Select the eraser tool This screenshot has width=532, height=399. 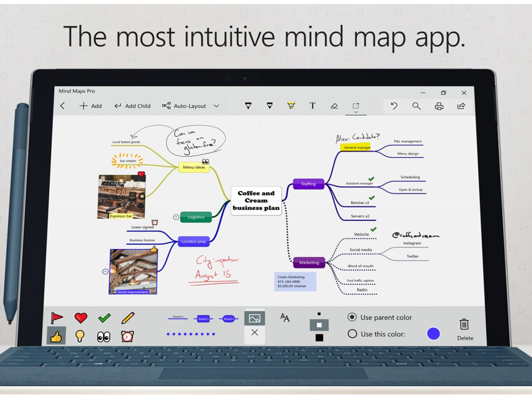[x=334, y=106]
